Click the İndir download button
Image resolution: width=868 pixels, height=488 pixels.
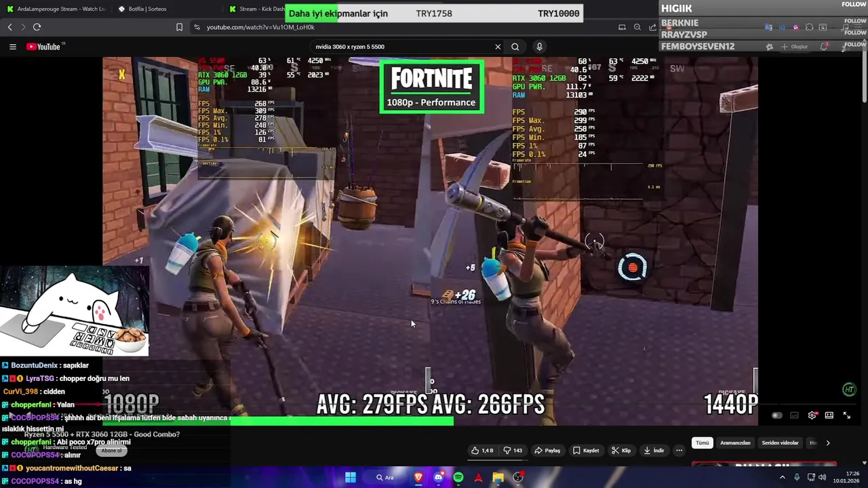pos(654,451)
